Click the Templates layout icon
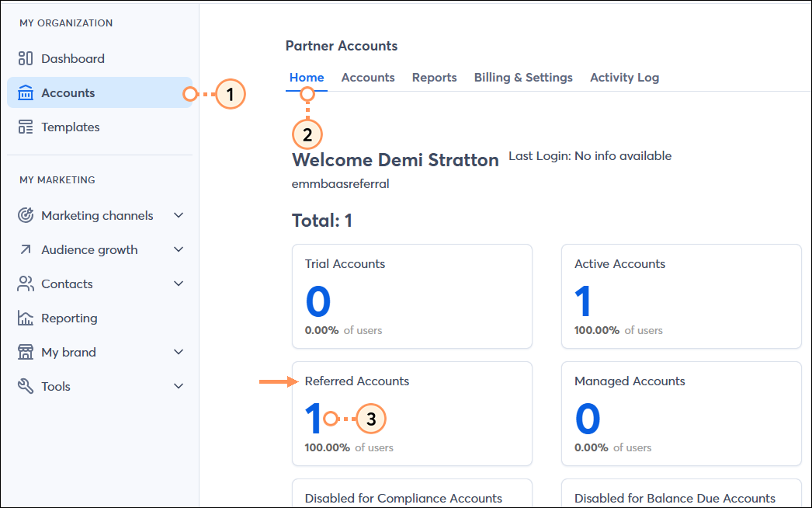 [26, 127]
